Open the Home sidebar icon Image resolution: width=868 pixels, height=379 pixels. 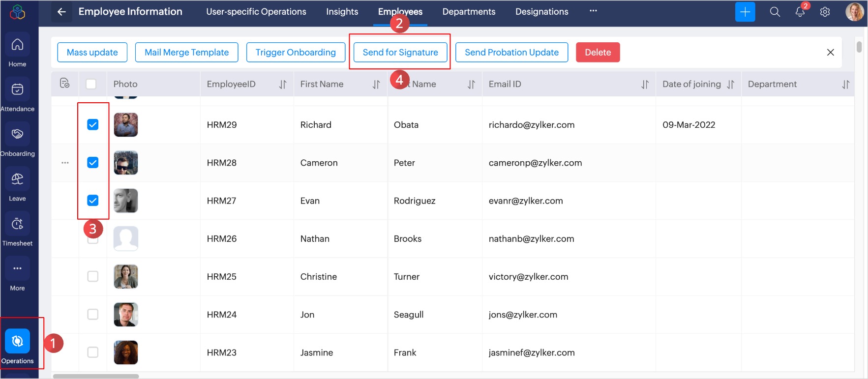(x=17, y=45)
